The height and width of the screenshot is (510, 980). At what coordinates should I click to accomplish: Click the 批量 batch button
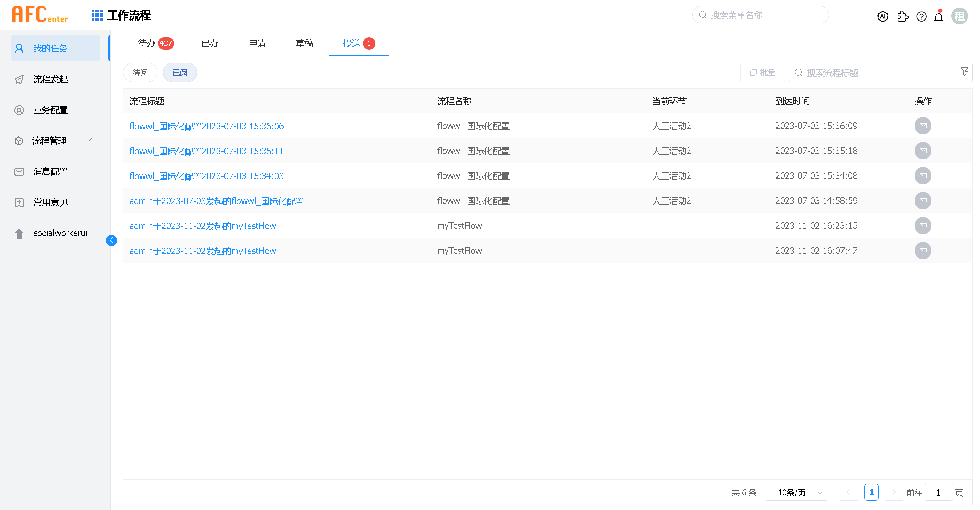(x=762, y=73)
